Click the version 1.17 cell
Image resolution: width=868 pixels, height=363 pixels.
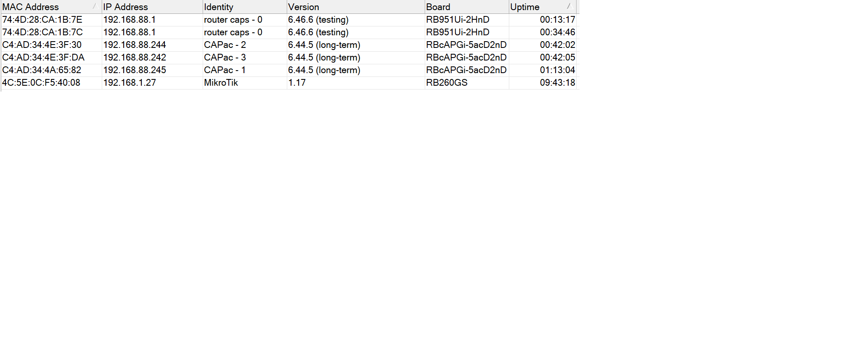click(296, 83)
